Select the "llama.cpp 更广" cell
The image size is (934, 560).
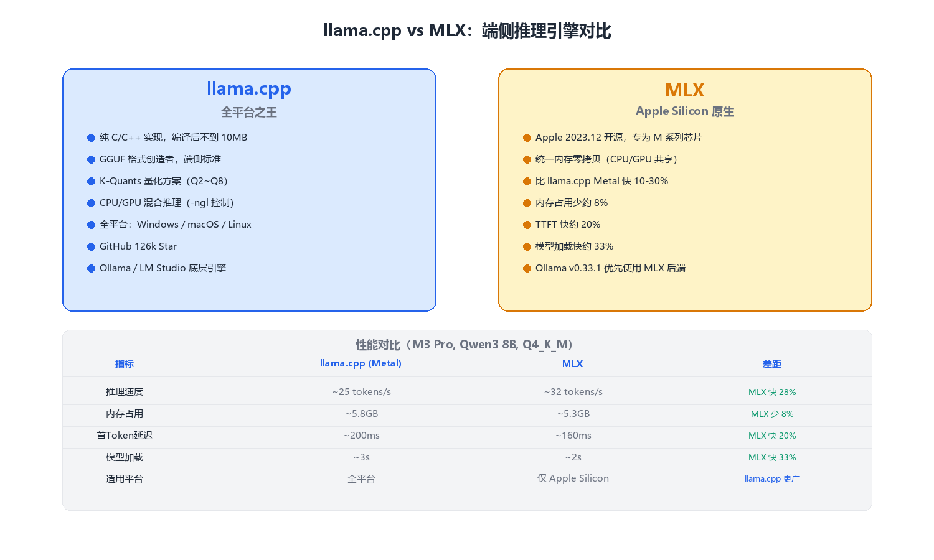[772, 478]
